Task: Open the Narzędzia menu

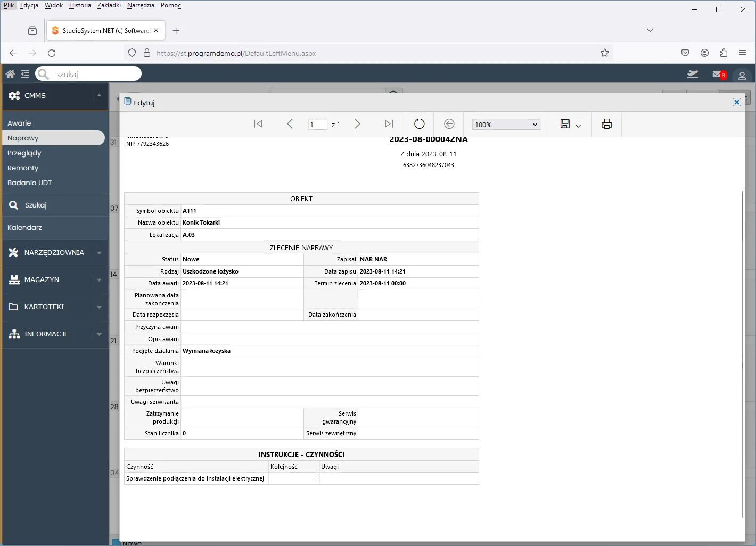Action: point(141,5)
